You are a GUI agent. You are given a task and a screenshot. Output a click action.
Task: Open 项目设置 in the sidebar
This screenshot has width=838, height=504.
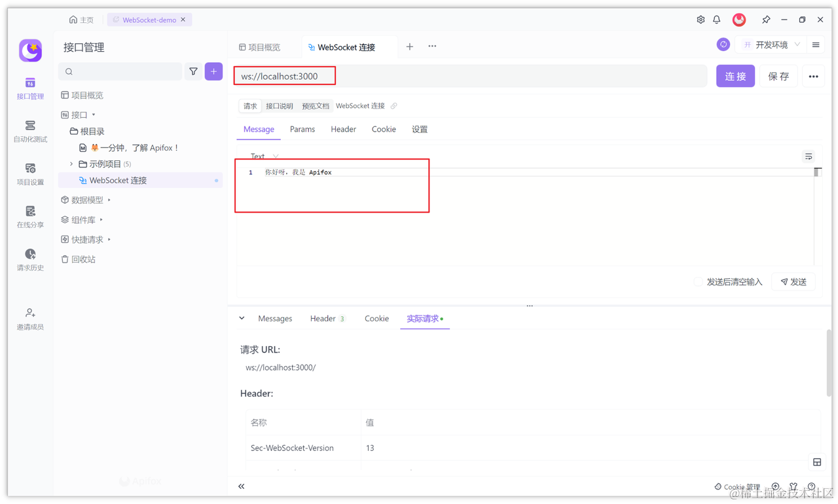[30, 175]
